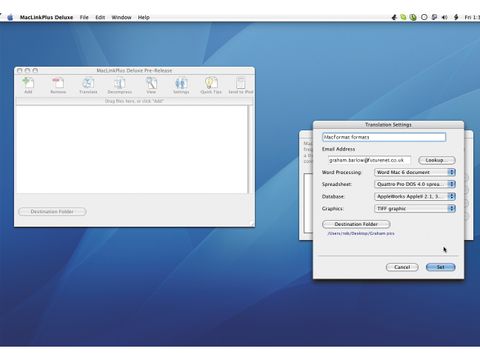Open the Edit menu

coord(100,17)
